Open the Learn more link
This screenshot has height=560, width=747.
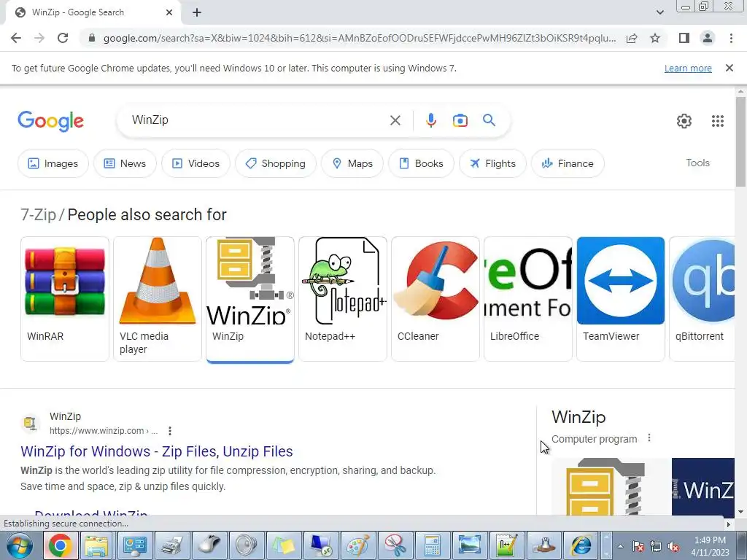point(688,68)
